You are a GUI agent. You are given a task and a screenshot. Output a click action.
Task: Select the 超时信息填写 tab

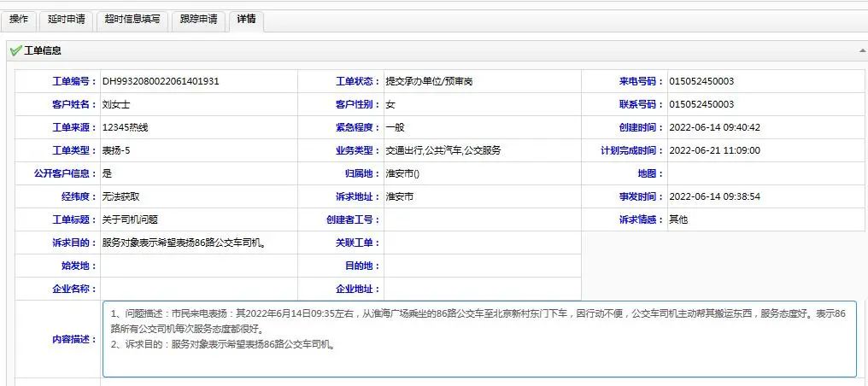[x=132, y=19]
